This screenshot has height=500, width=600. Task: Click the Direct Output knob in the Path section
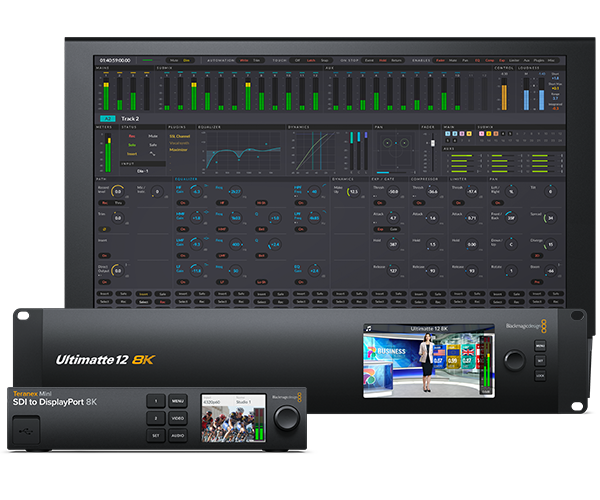(x=117, y=270)
